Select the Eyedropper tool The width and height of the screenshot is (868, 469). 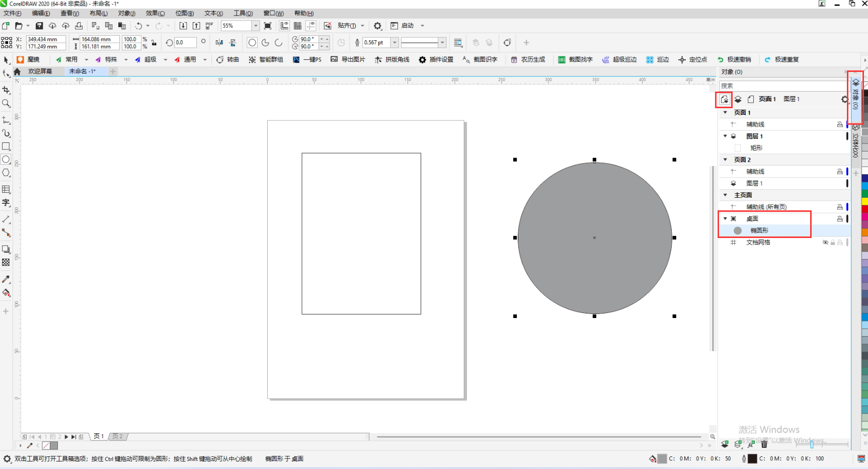[x=6, y=279]
